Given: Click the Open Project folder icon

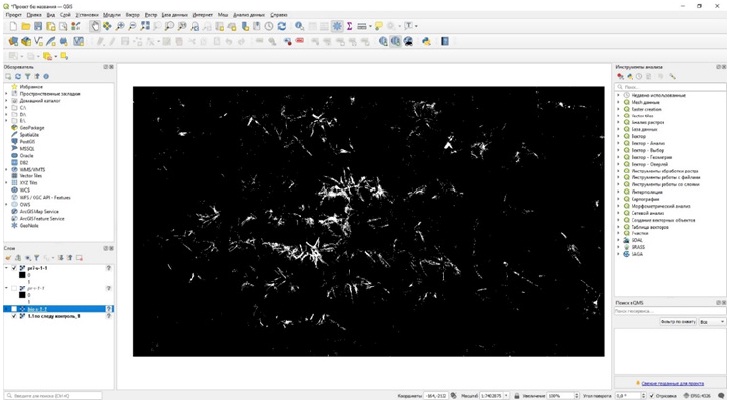Looking at the screenshot, I should [x=26, y=27].
